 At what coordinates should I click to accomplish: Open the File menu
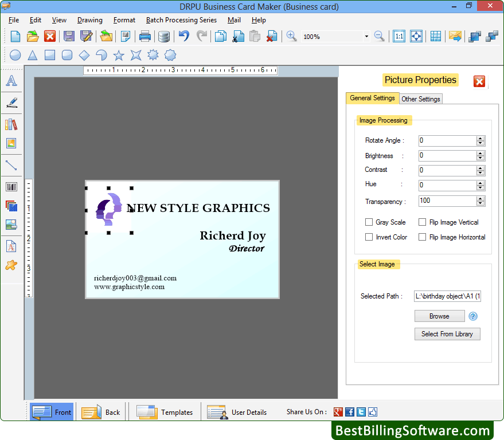14,20
